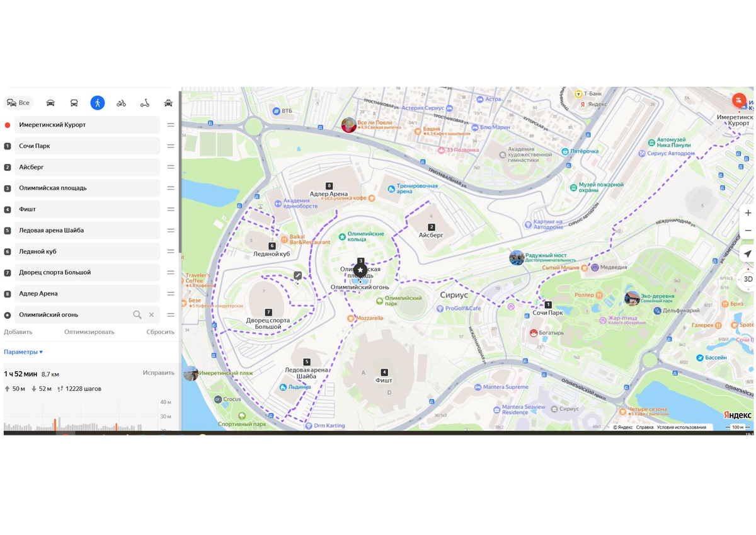Grab the reorder handle of Ледяной куб

[171, 251]
